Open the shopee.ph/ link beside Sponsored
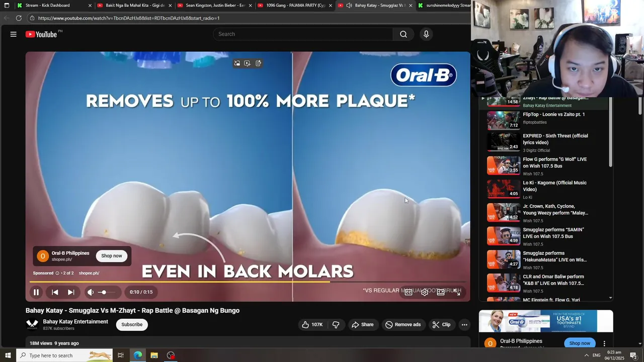644x362 pixels. pyautogui.click(x=89, y=273)
